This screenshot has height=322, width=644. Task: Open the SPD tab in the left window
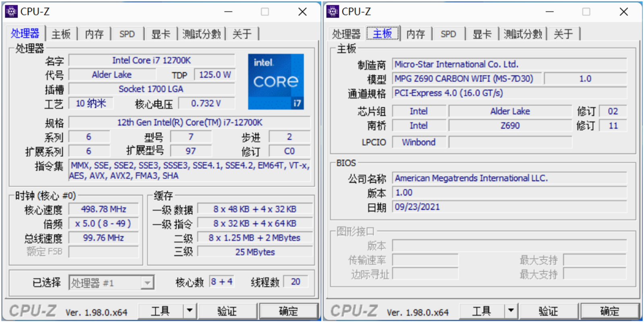click(127, 34)
